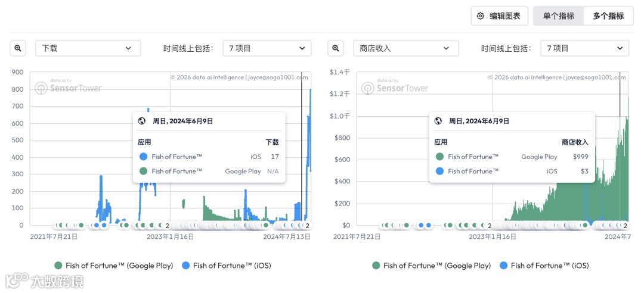The width and height of the screenshot is (644, 293).
Task: Open the 下载 metric dropdown
Action: click(88, 48)
